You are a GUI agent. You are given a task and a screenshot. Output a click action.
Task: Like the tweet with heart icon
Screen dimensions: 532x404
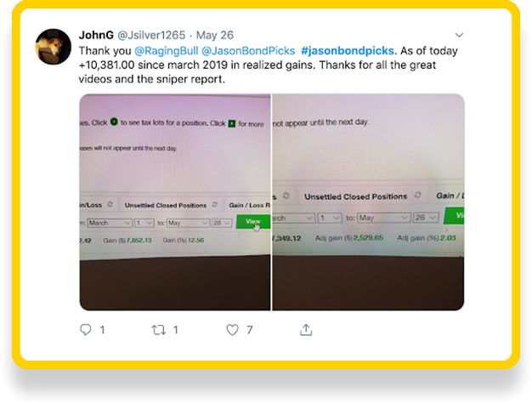232,330
